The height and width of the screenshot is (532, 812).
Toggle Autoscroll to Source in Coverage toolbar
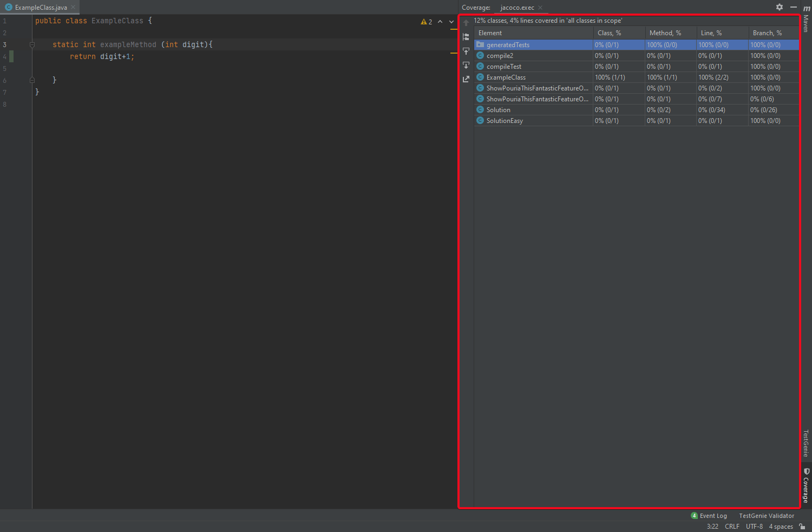466,51
